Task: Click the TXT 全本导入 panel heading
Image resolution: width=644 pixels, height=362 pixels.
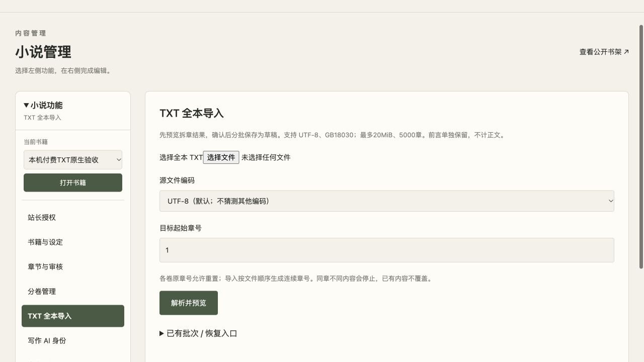Action: tap(192, 113)
